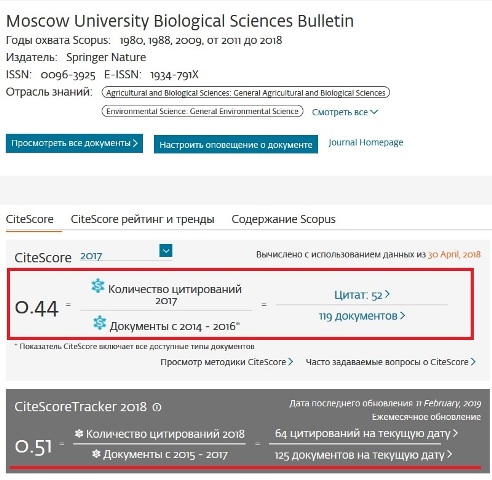Open the Цитат: 52 link

[x=362, y=295]
